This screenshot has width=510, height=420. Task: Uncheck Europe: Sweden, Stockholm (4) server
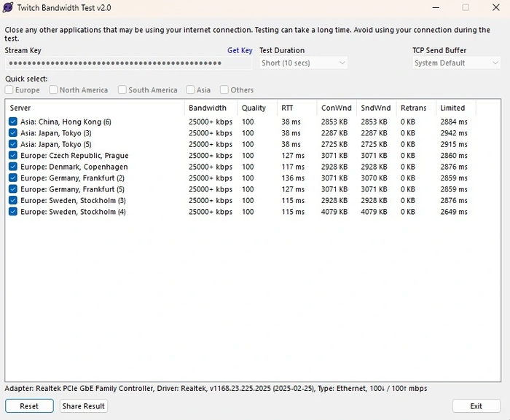tap(13, 212)
